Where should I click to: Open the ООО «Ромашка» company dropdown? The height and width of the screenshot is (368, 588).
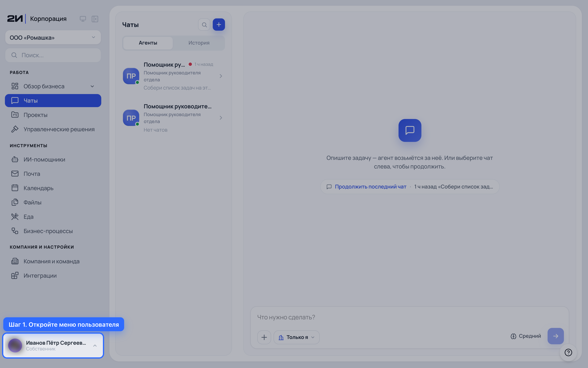pos(53,37)
